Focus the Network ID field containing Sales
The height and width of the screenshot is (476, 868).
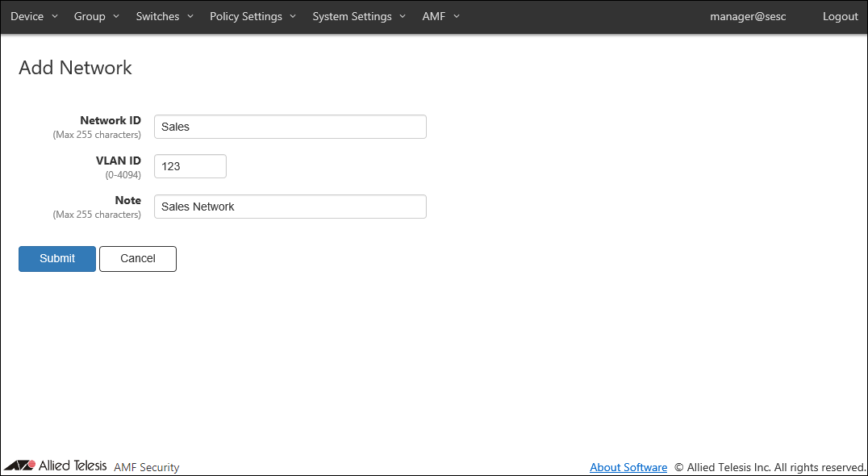pyautogui.click(x=290, y=127)
